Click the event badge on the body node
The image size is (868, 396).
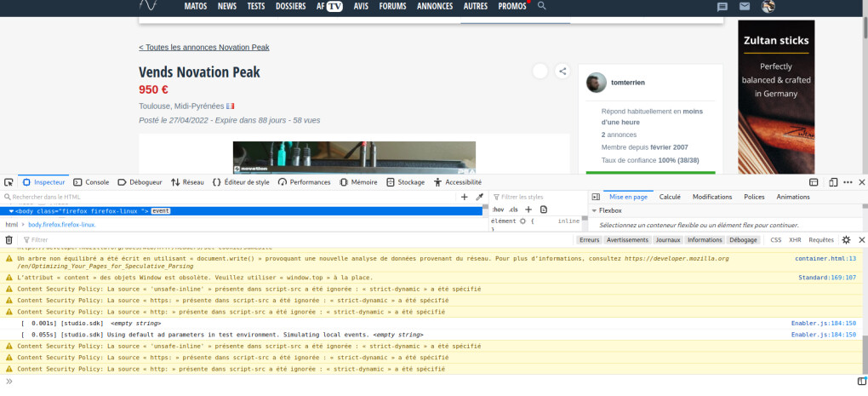(161, 211)
